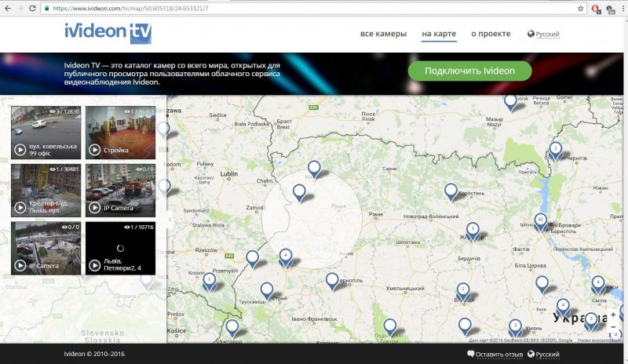Open the "о проекте" page
This screenshot has width=628, height=364.
pos(491,34)
